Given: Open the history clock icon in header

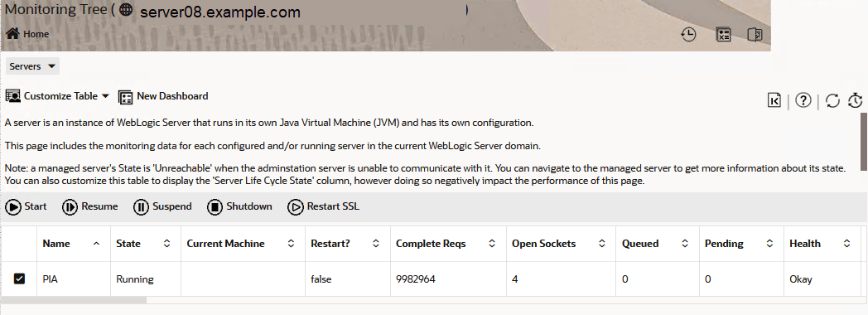Looking at the screenshot, I should (x=688, y=35).
